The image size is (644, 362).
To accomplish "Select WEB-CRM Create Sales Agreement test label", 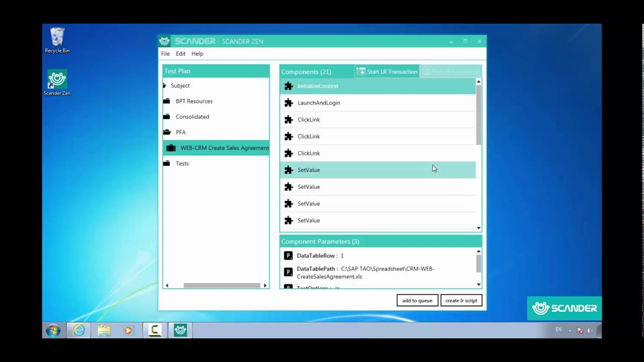I will coord(225,148).
